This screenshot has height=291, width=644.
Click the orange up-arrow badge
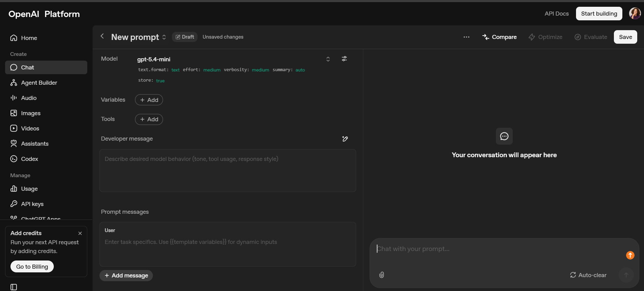click(630, 255)
